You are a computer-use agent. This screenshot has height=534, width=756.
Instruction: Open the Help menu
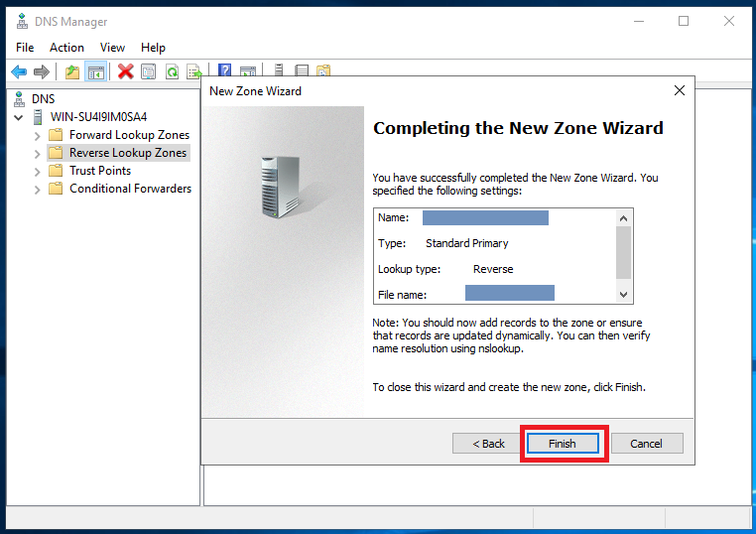[153, 48]
